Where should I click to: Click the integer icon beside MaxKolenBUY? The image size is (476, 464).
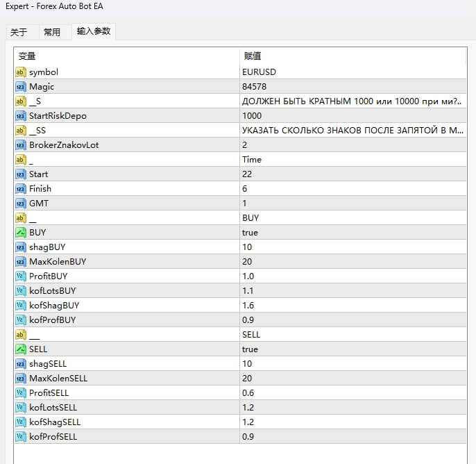[x=20, y=262]
